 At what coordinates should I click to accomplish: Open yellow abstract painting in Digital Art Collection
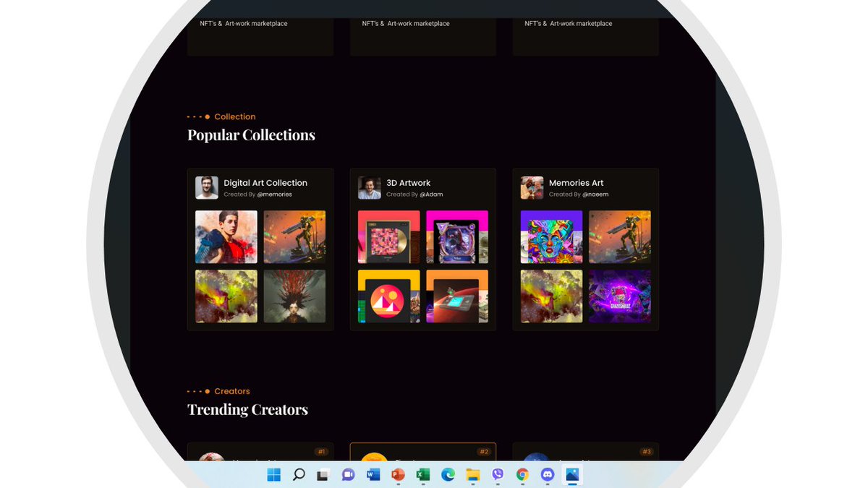coord(226,296)
